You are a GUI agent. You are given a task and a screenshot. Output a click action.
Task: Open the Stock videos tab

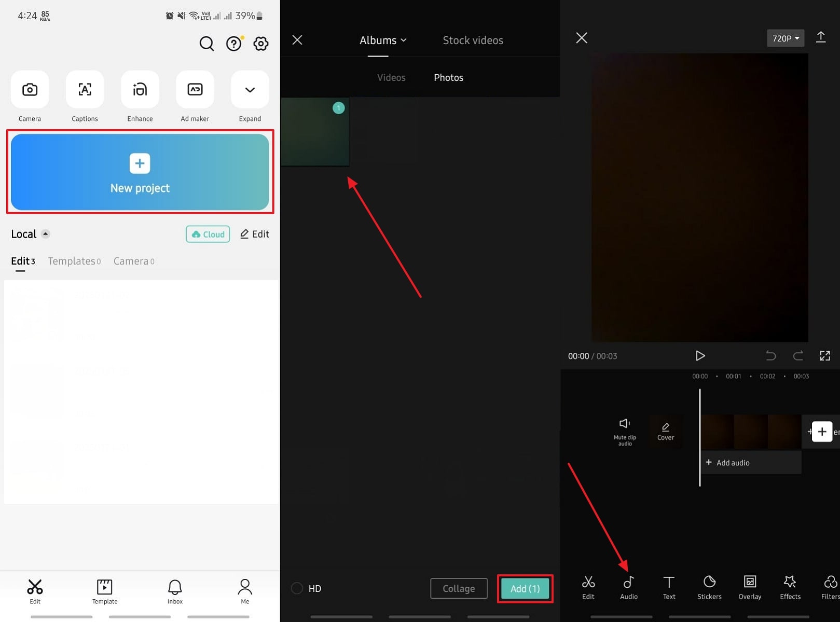(473, 40)
